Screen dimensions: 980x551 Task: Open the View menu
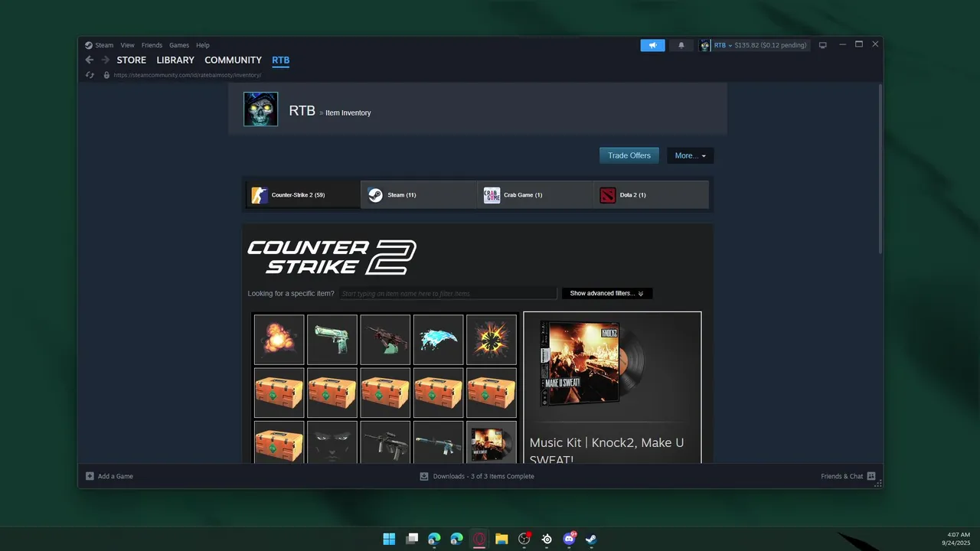[127, 45]
